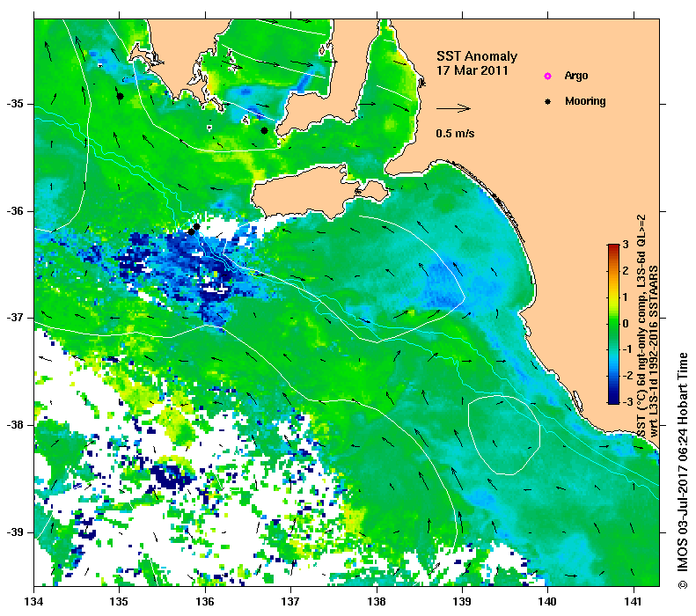Click the upper of the paired mooring dots near -36
The height and width of the screenshot is (616, 696).
196,226
